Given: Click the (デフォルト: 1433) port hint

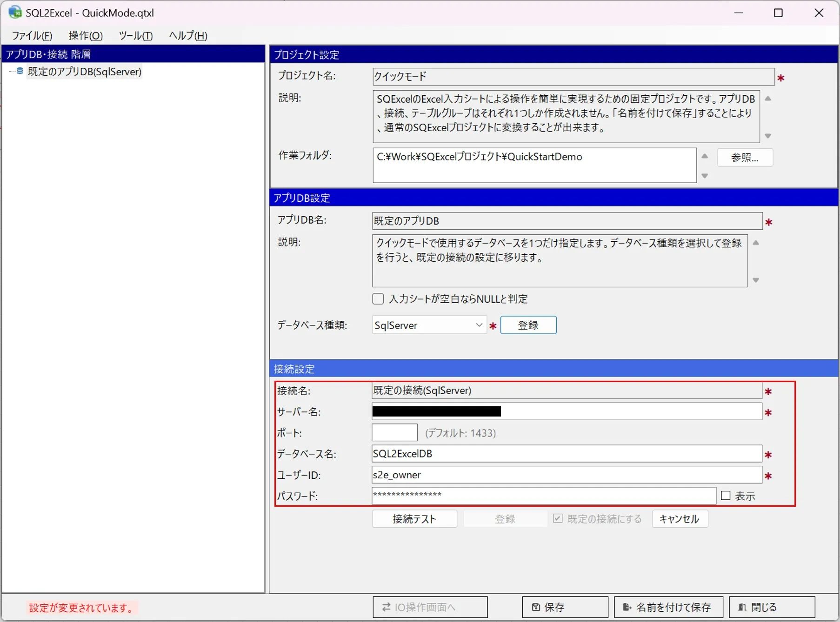Looking at the screenshot, I should coord(460,433).
